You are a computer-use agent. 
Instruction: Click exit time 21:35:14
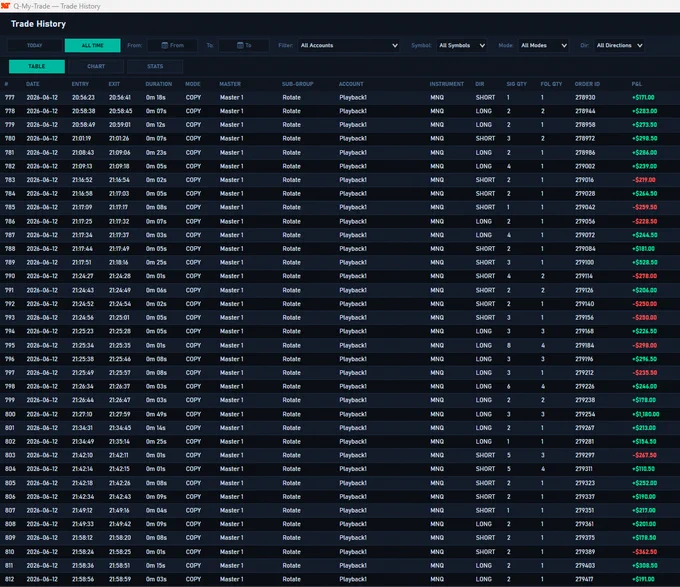tap(119, 442)
